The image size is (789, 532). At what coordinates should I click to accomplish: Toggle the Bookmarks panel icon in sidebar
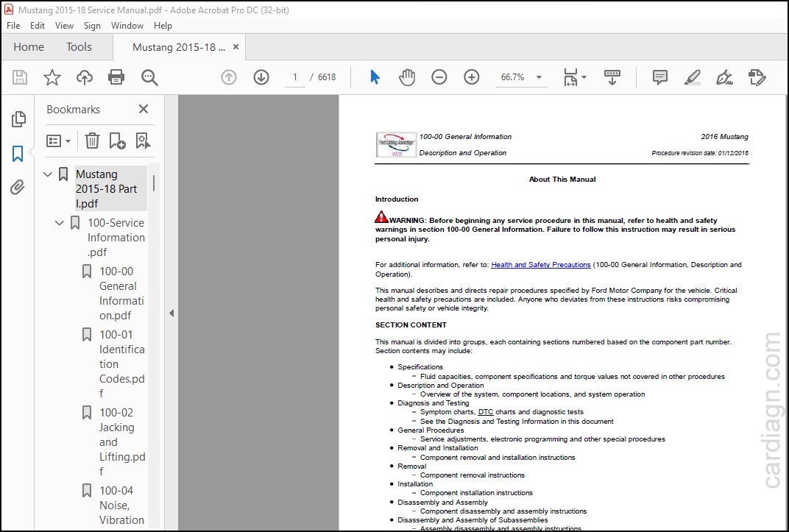click(x=18, y=153)
